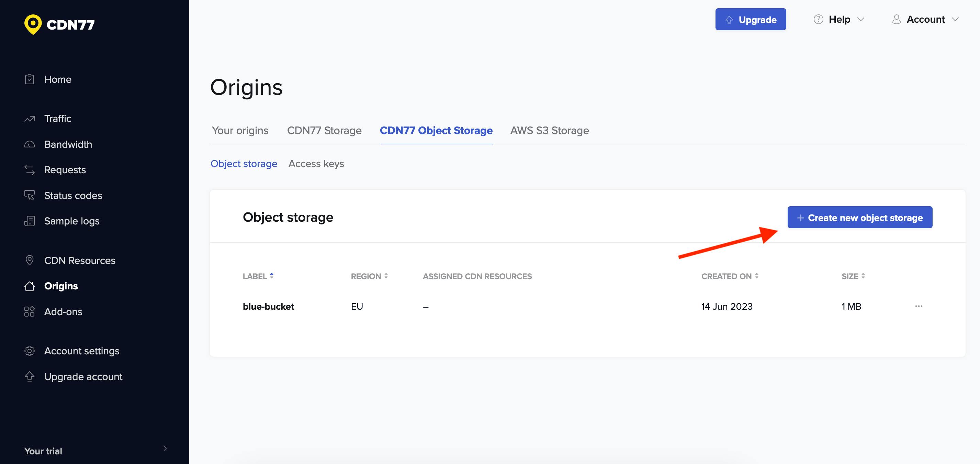Switch to CDN77 Storage tab
980x464 pixels.
tap(324, 131)
